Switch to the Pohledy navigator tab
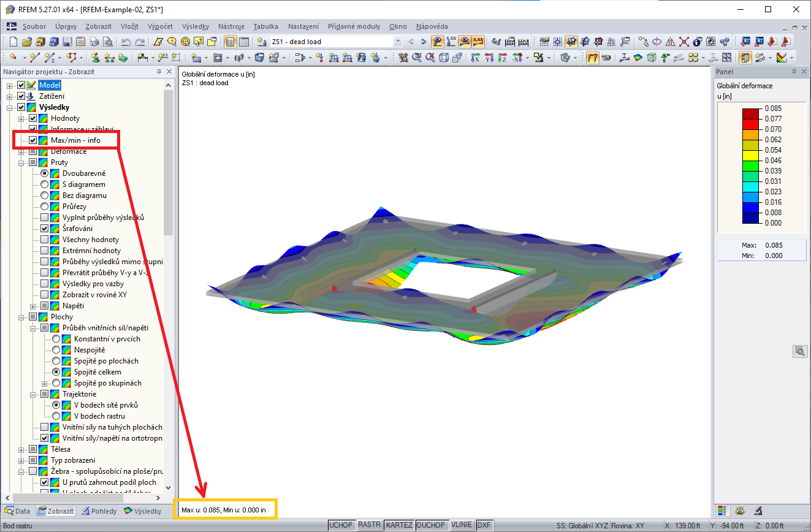This screenshot has height=532, width=811. click(99, 511)
